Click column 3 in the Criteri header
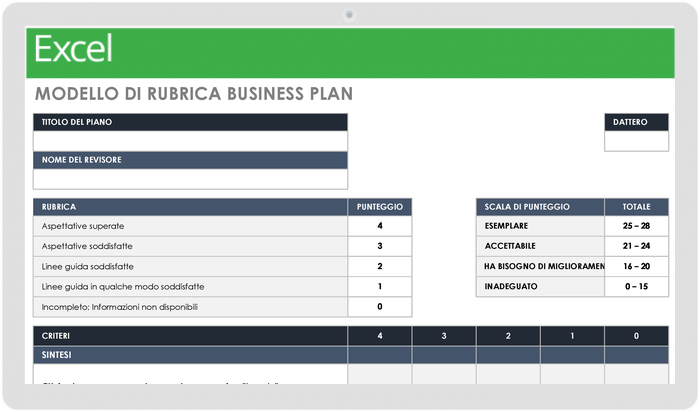700x412 pixels. (x=444, y=336)
